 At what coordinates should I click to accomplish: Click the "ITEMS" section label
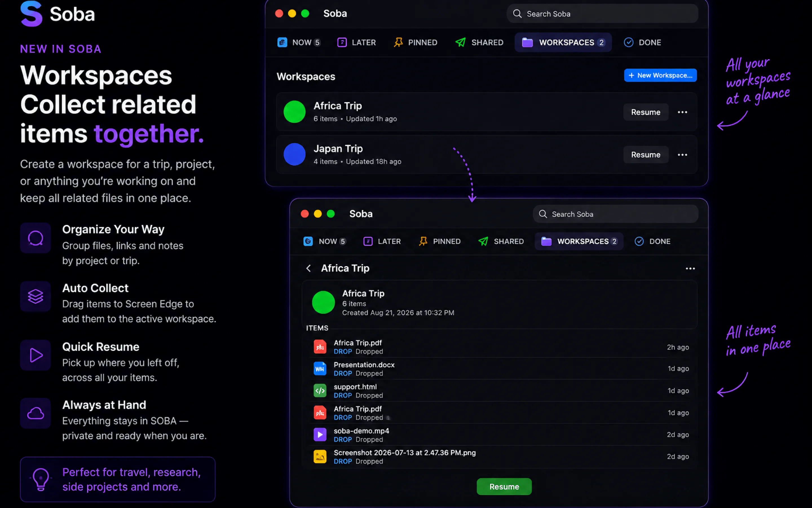coord(317,328)
